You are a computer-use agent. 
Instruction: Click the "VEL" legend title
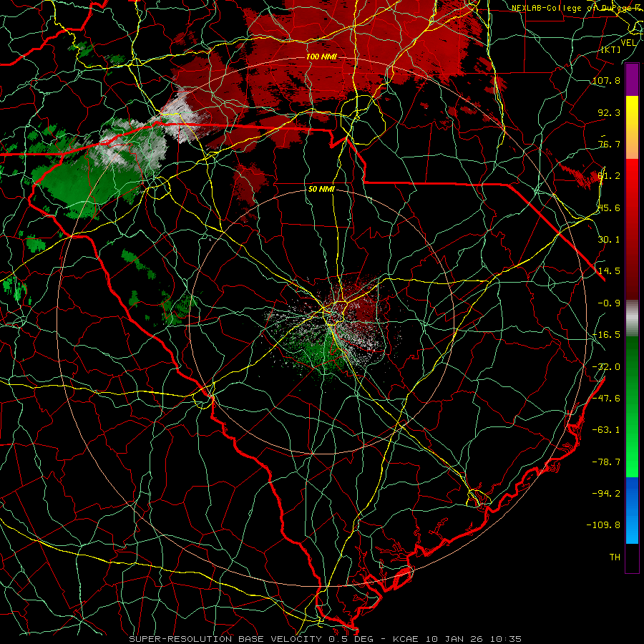click(628, 43)
